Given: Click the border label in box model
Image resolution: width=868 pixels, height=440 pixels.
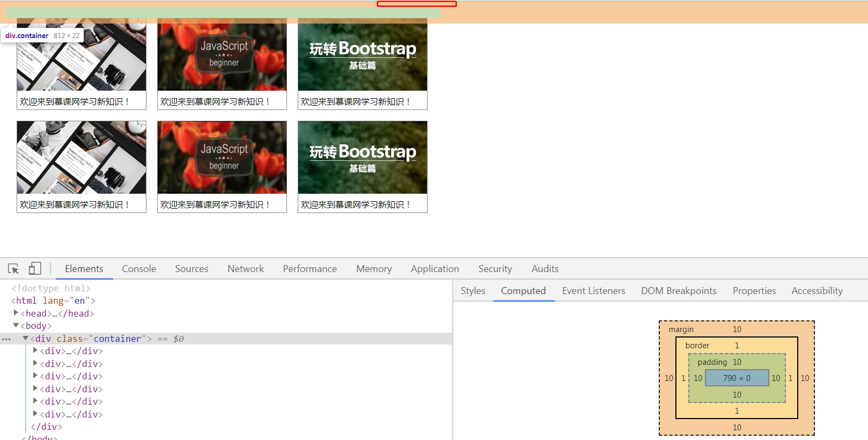Looking at the screenshot, I should tap(697, 346).
